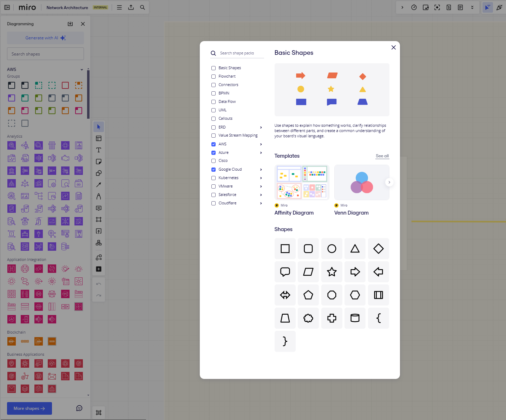Expand the ERD shape pack options
506x420 pixels.
coord(261,127)
